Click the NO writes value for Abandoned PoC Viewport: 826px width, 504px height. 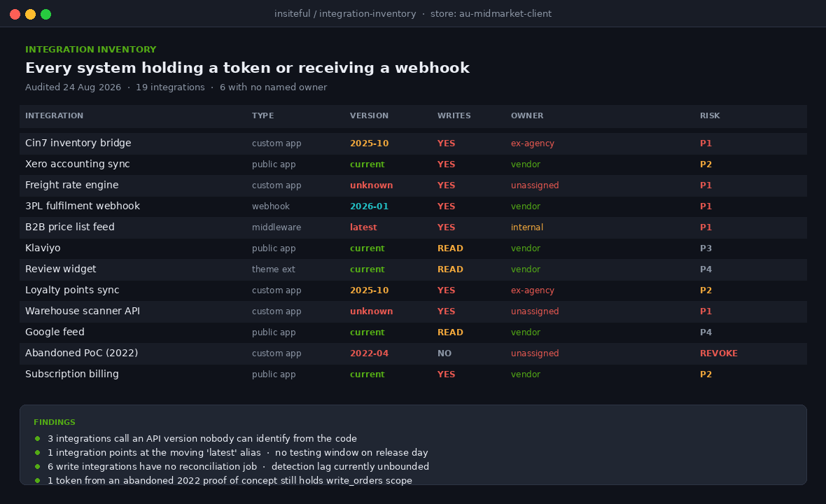click(x=444, y=353)
